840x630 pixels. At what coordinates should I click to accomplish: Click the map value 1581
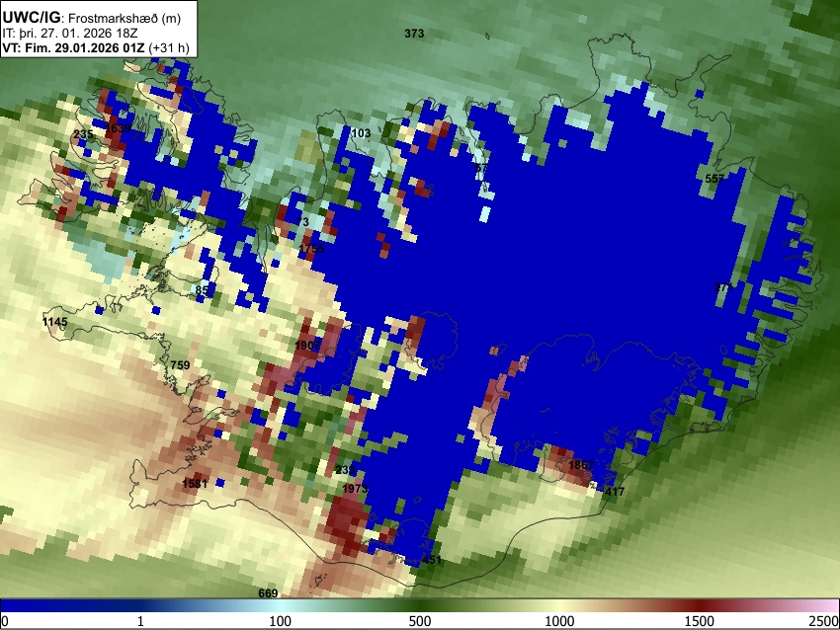(195, 484)
